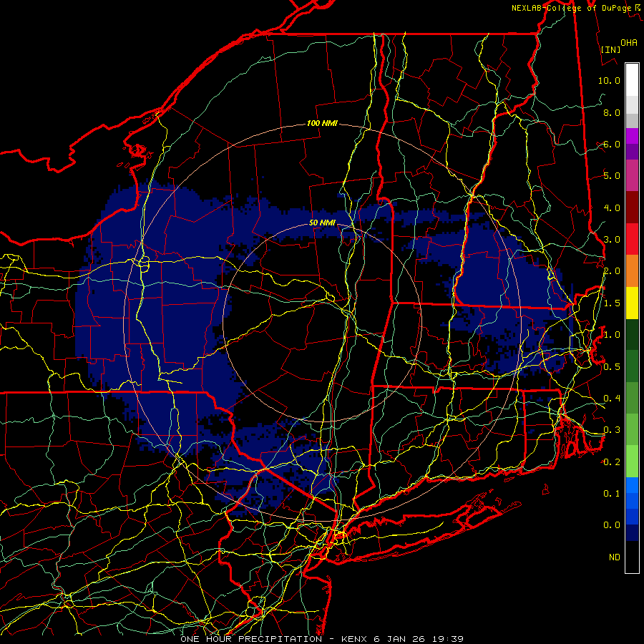Screen dimensions: 644x644
Task: Click the 3.0 legend value
Action: click(x=612, y=240)
